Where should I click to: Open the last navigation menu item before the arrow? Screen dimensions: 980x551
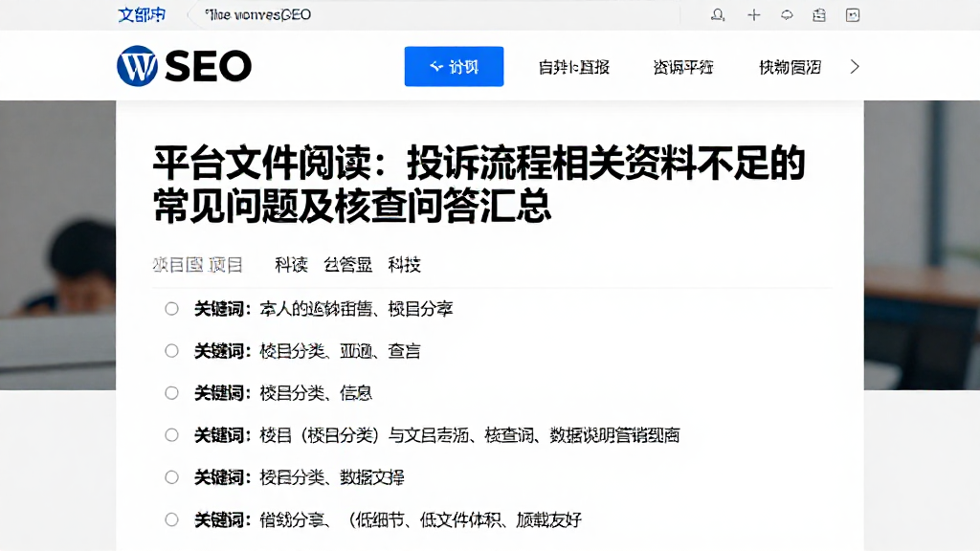790,67
